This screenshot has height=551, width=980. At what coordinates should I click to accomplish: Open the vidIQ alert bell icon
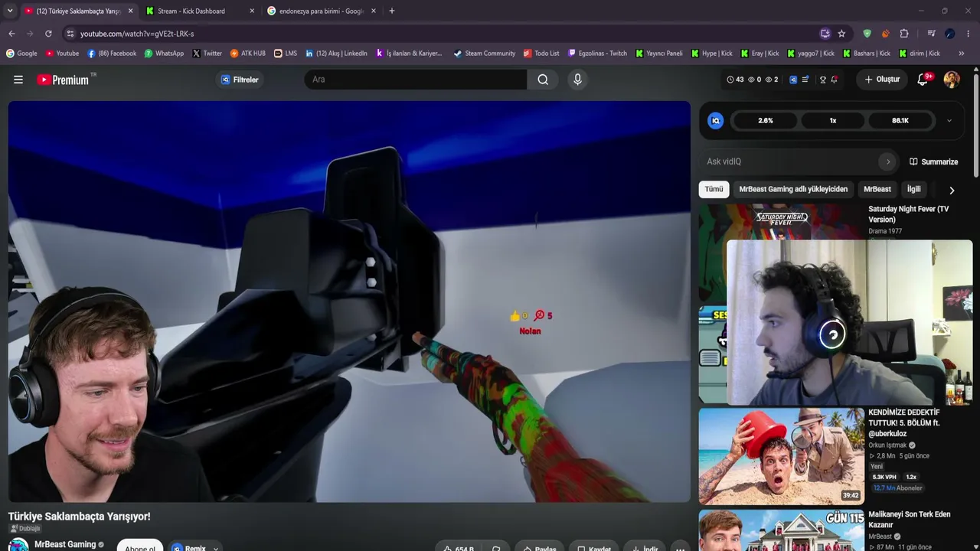coord(835,80)
